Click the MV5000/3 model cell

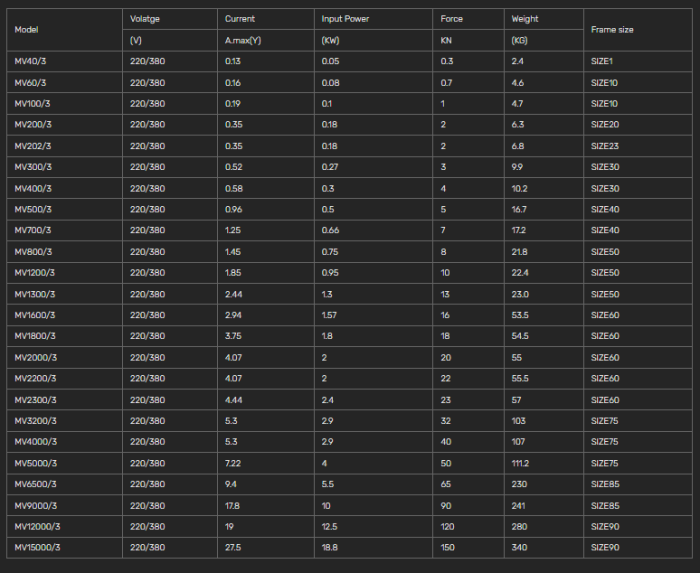[x=35, y=462]
